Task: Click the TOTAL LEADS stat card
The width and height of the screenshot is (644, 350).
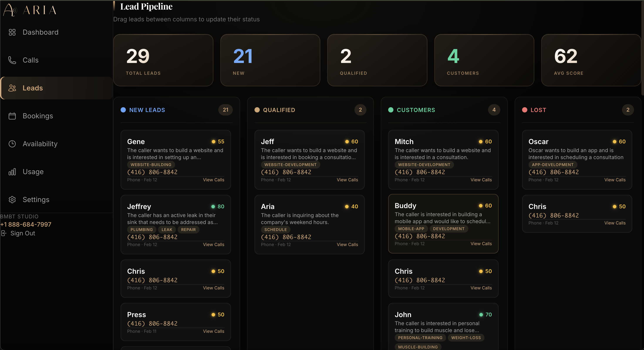Action: click(x=163, y=60)
